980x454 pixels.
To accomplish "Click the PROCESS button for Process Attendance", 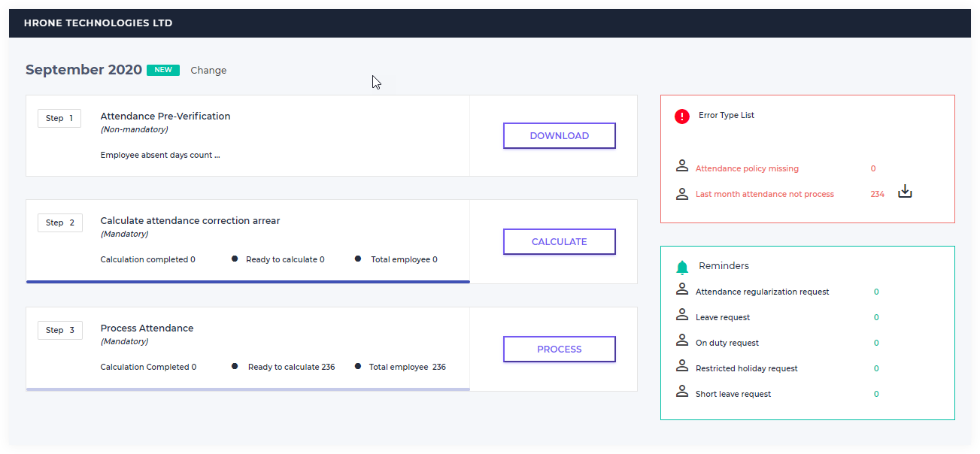I will pos(560,350).
